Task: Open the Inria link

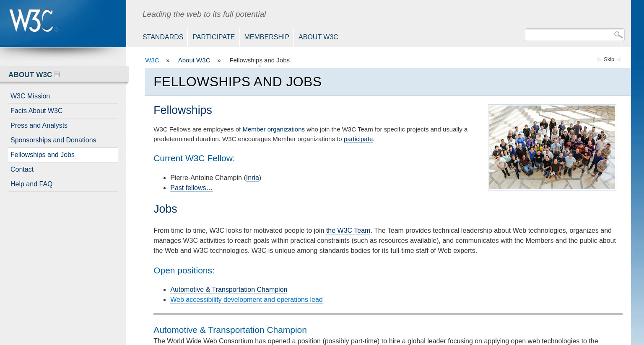Action: [x=252, y=178]
